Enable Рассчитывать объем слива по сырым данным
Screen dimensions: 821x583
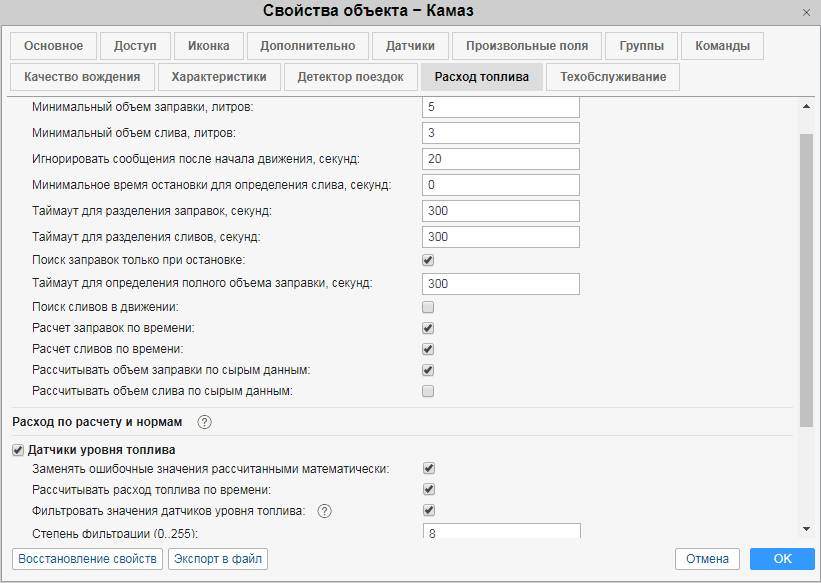coord(428,391)
